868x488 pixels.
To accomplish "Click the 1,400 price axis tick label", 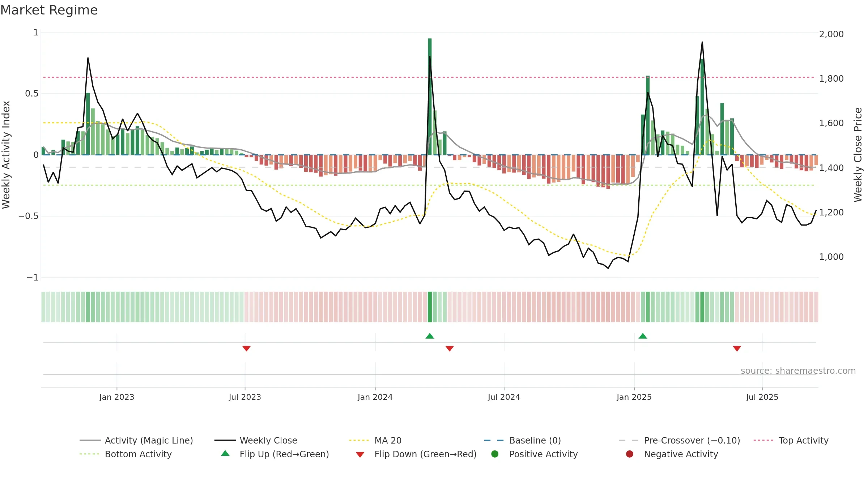I will click(831, 168).
